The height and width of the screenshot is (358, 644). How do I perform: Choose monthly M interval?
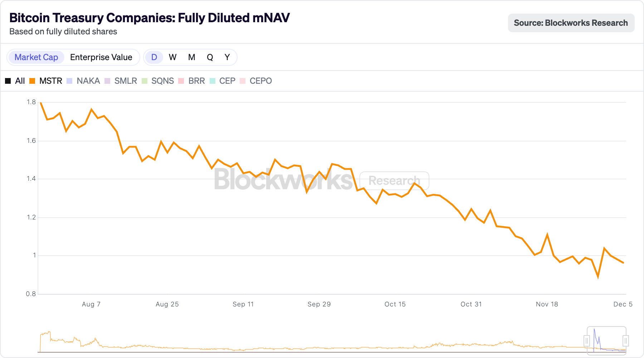(x=192, y=57)
